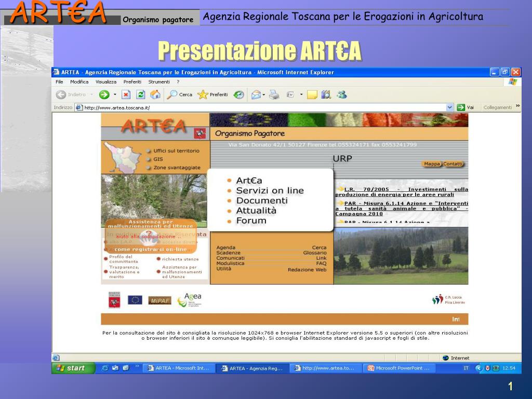Open the Attualità entry
This screenshot has height=399, width=532.
(256, 211)
